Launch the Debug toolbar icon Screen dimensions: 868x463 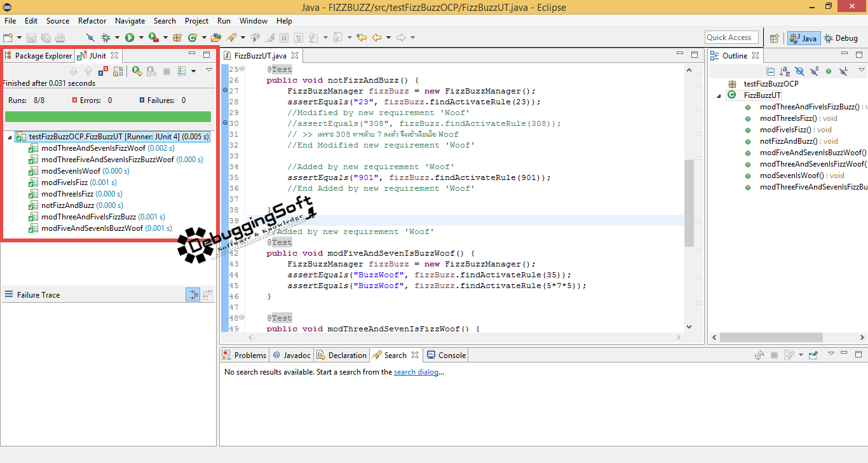point(106,38)
